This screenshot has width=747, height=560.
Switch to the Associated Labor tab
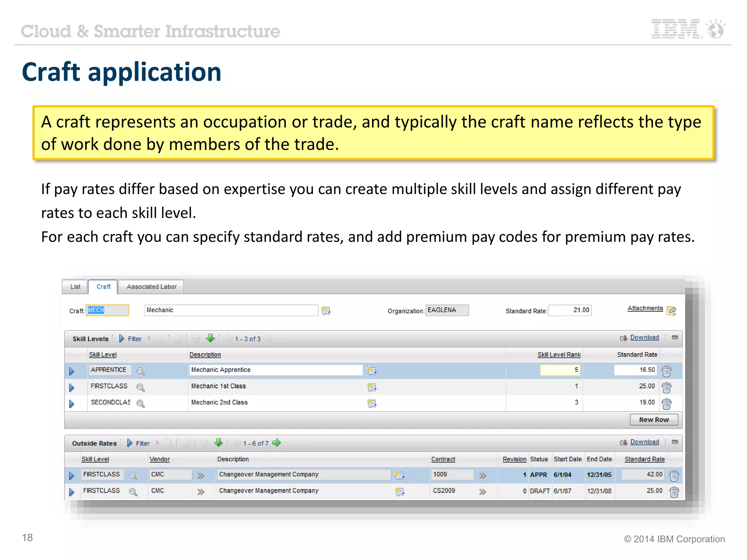[x=151, y=287]
